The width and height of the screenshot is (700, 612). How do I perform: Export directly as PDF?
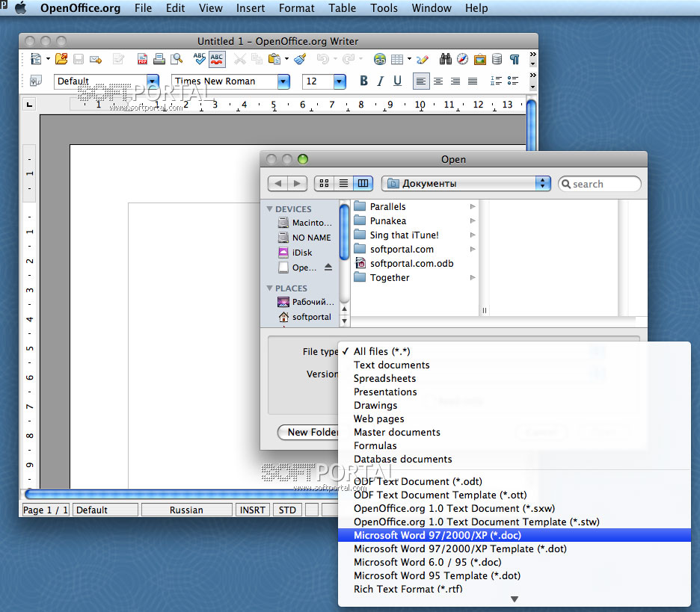click(x=142, y=59)
